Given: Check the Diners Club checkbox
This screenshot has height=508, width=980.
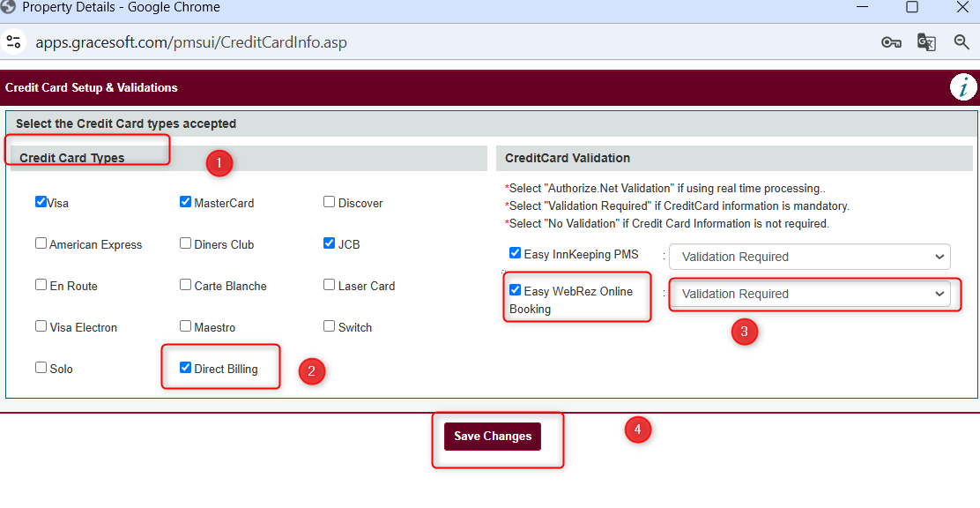Looking at the screenshot, I should pos(186,243).
